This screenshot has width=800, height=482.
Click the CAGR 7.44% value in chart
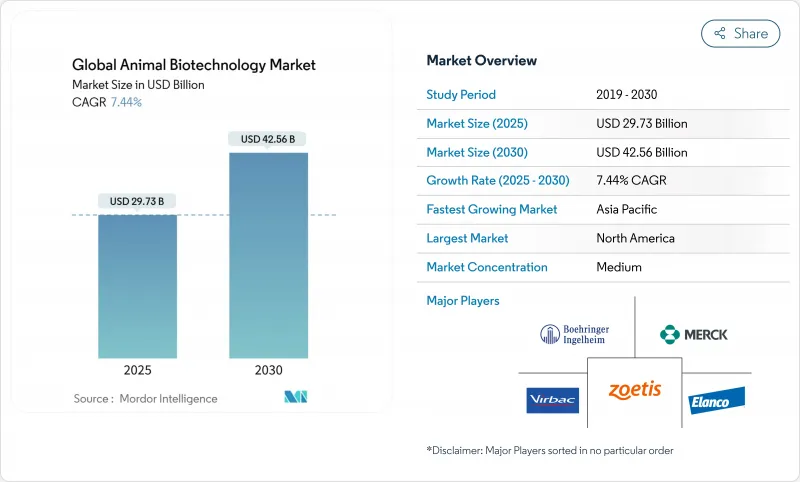tap(124, 102)
